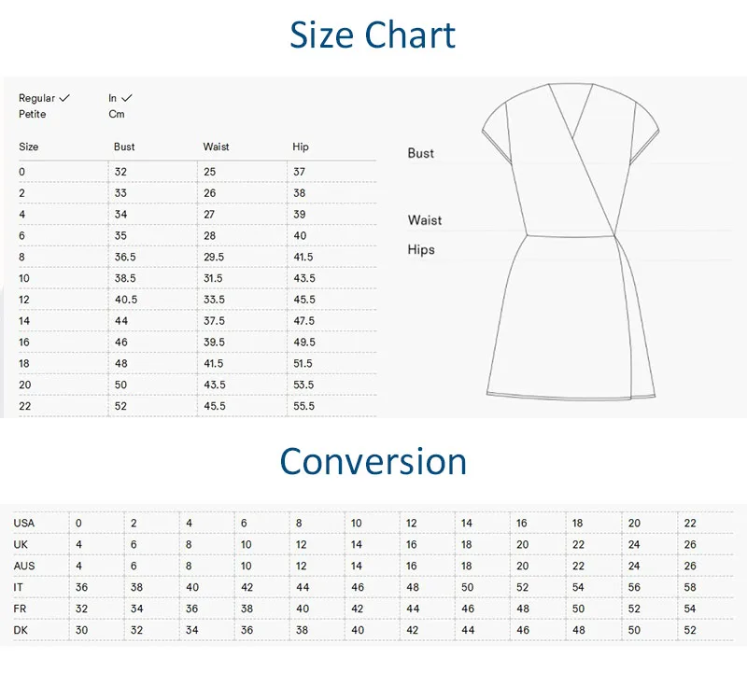Viewport: 747px width, 700px height.
Task: Click the USA row label
Action: 24,523
